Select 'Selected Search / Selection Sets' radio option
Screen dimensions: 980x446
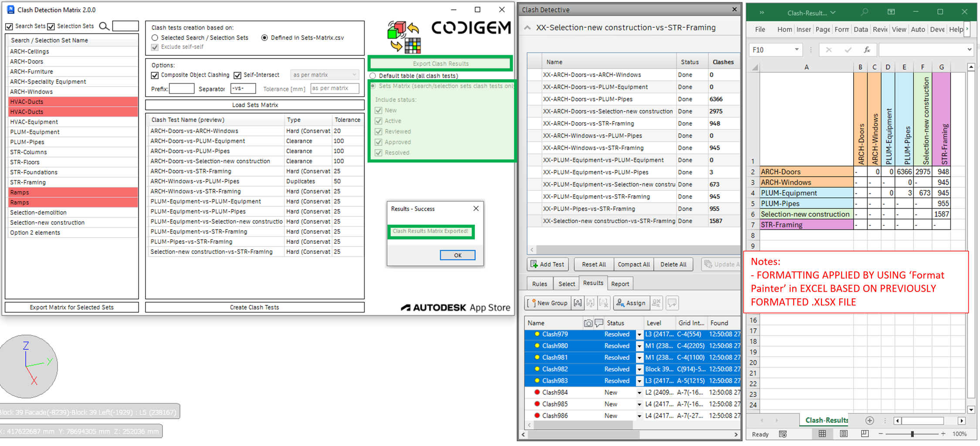pos(155,38)
